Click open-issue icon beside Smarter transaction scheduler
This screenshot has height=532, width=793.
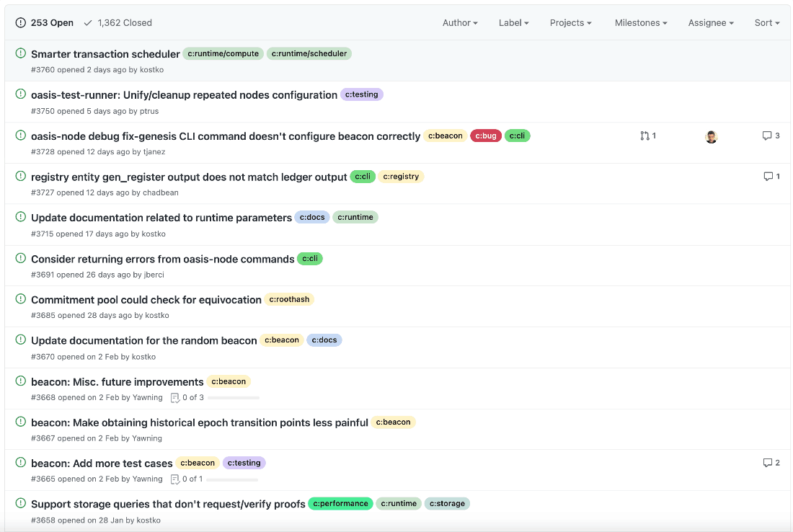pos(21,53)
